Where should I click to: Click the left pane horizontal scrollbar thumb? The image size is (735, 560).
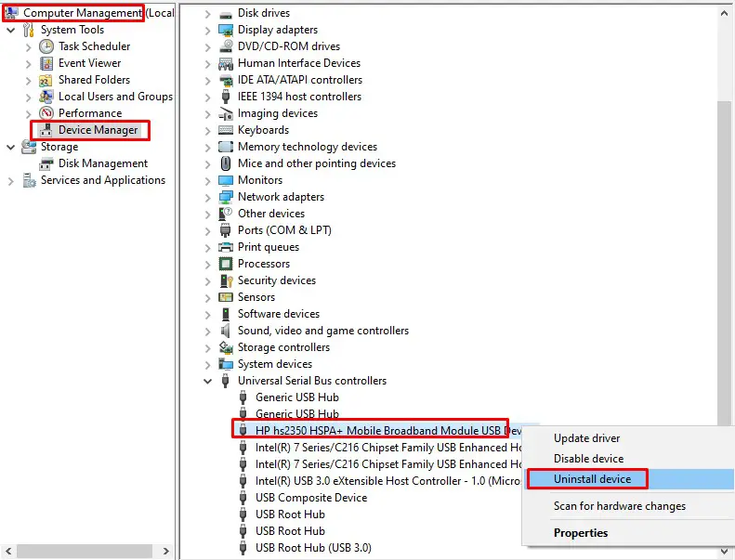click(x=85, y=552)
